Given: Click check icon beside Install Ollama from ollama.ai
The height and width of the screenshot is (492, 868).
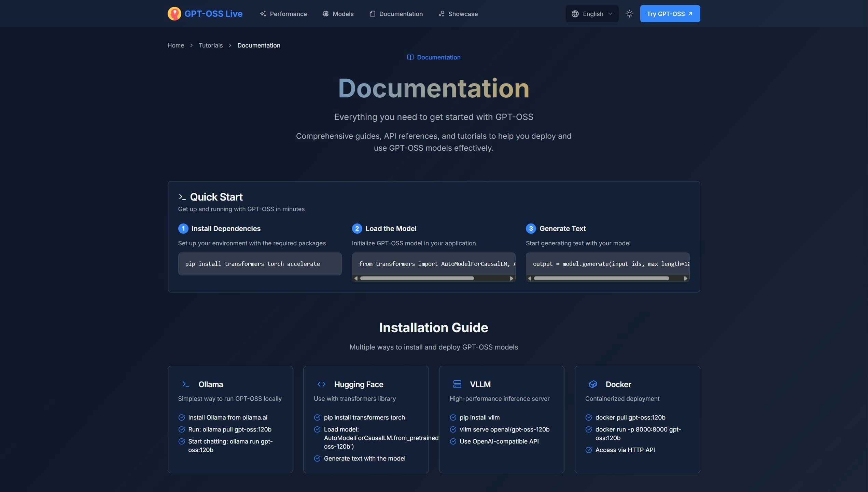Looking at the screenshot, I should [x=182, y=418].
